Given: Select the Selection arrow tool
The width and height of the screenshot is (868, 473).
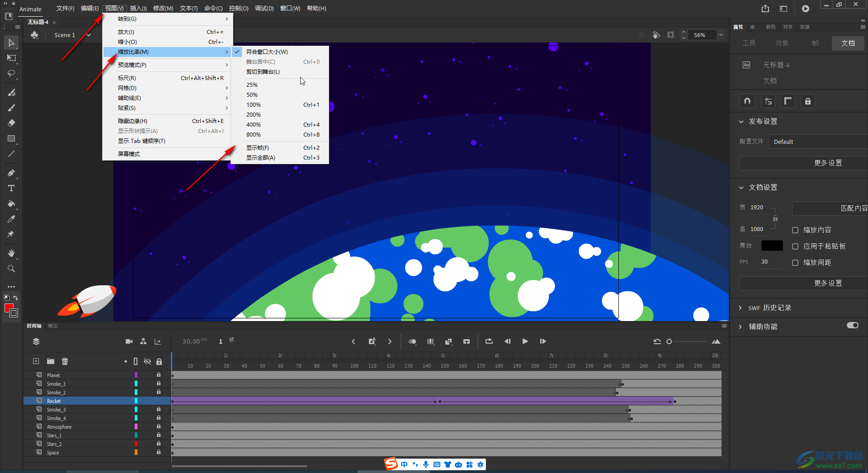Looking at the screenshot, I should (x=11, y=43).
